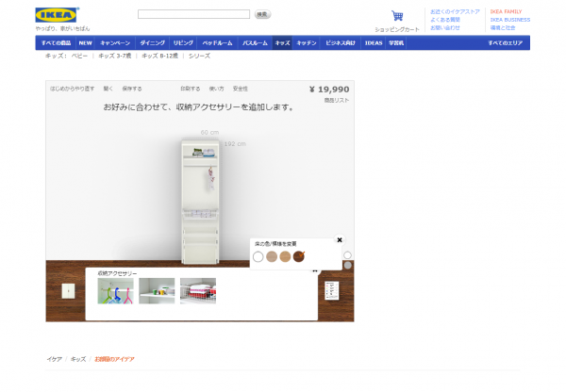
Task: Click 印刷する print in planner
Action: 191,89
